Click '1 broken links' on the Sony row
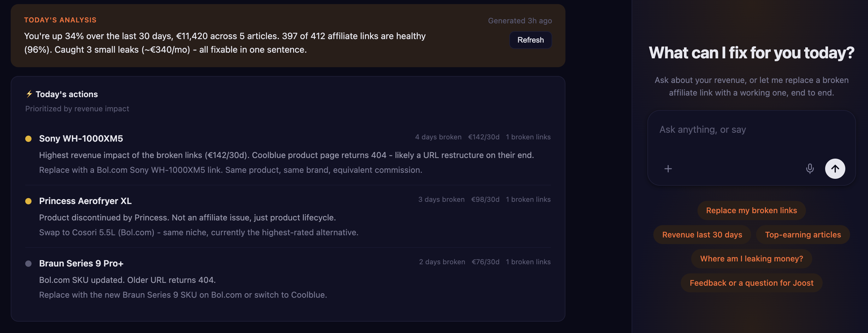This screenshot has width=868, height=333. click(528, 137)
